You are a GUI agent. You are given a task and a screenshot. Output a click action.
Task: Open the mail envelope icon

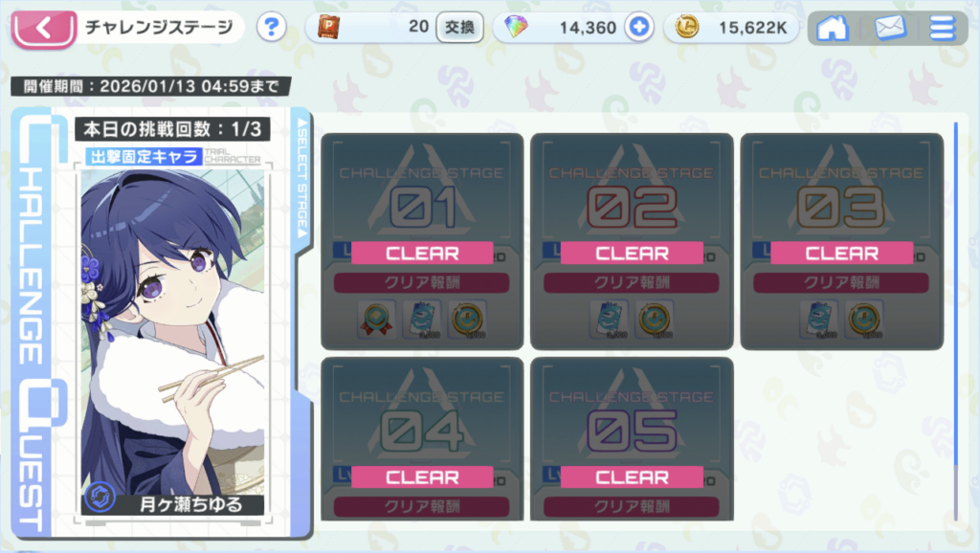point(890,28)
